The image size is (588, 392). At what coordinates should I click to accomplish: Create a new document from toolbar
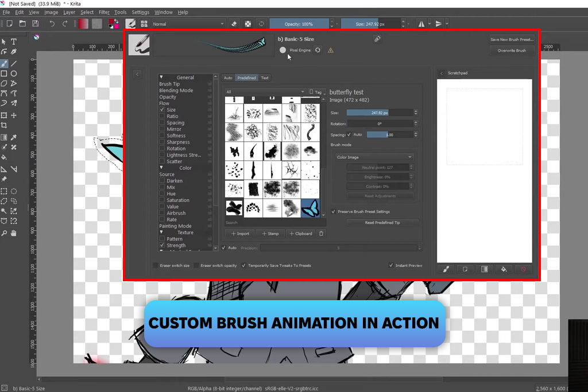pyautogui.click(x=9, y=24)
